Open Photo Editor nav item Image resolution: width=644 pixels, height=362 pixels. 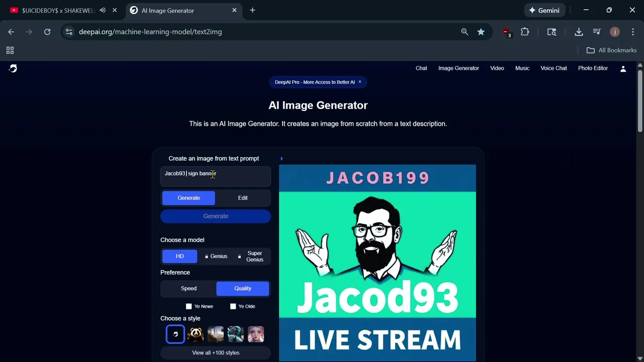click(x=593, y=68)
